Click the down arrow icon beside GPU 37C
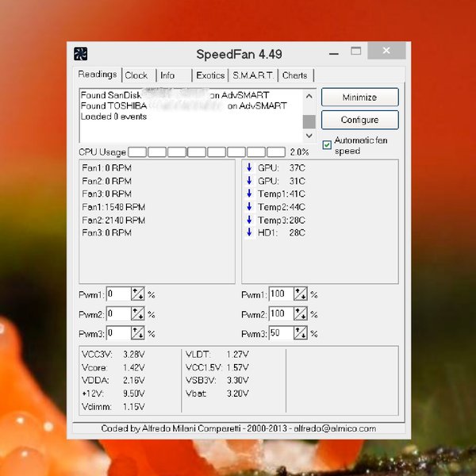Viewport: 476px width, 476px height. coord(249,167)
